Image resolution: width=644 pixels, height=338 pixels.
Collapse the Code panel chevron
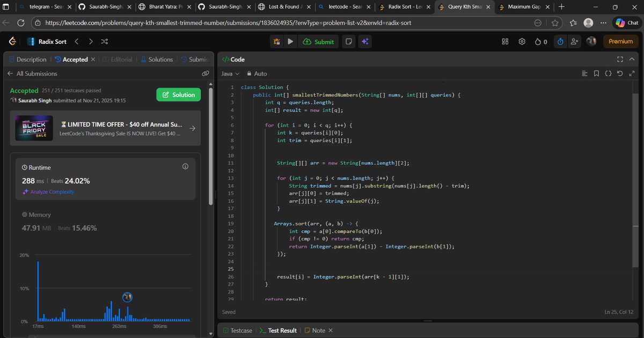coord(632,60)
